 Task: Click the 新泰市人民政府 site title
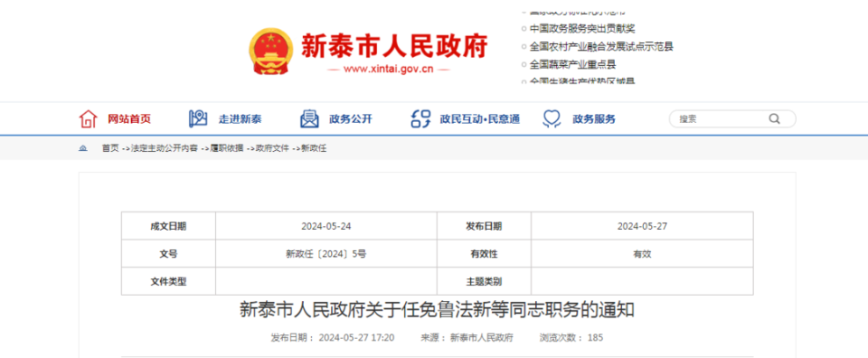(395, 45)
